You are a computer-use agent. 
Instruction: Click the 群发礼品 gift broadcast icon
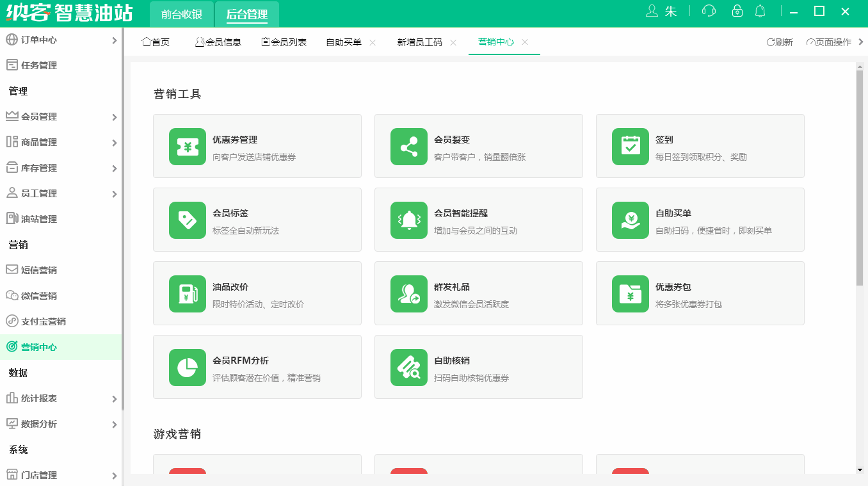click(408, 293)
